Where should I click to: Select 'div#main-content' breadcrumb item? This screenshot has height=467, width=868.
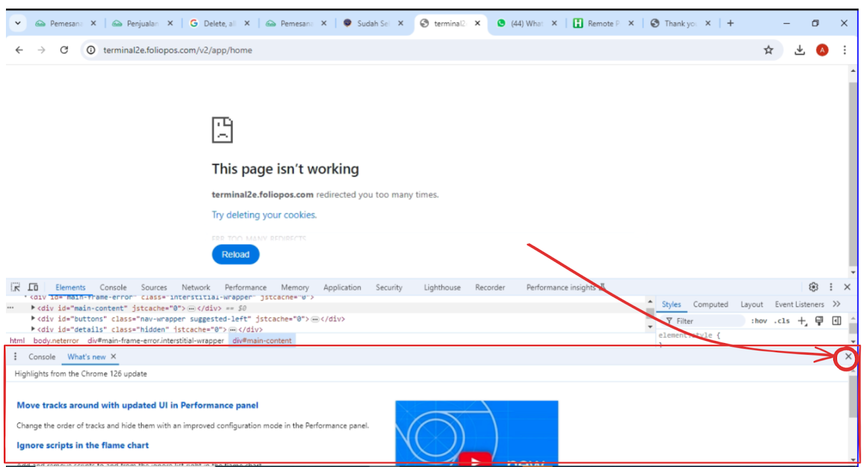[262, 340]
